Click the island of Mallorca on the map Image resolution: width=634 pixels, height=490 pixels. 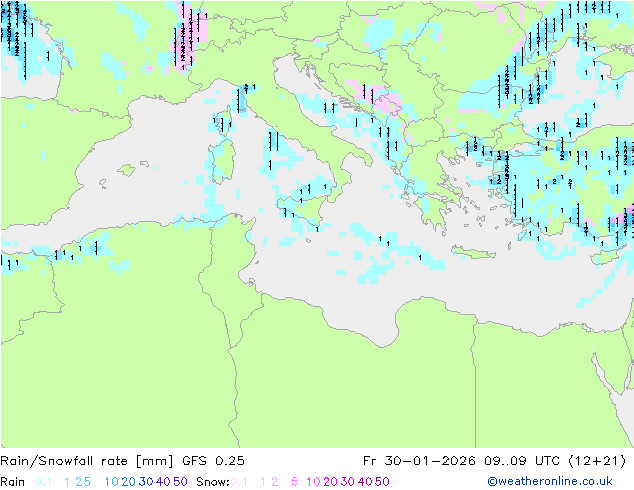pos(127,170)
